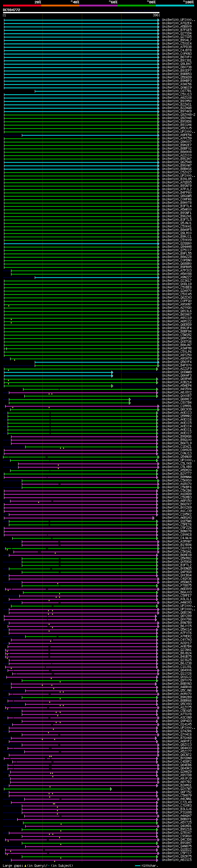Open hit UniRef100_A5B8V9
The width and height of the screenshot is (197, 868).
(x=177, y=26)
